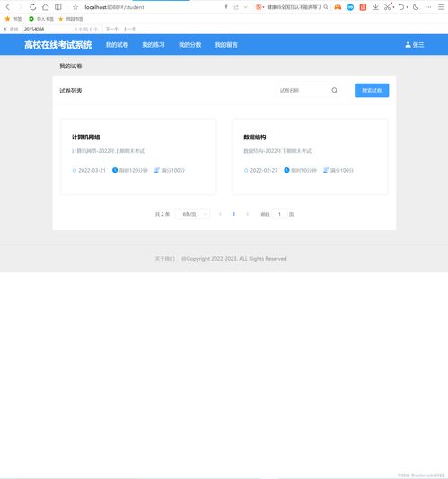
Task: Close the find bar with X
Action: pyautogui.click(x=4, y=29)
